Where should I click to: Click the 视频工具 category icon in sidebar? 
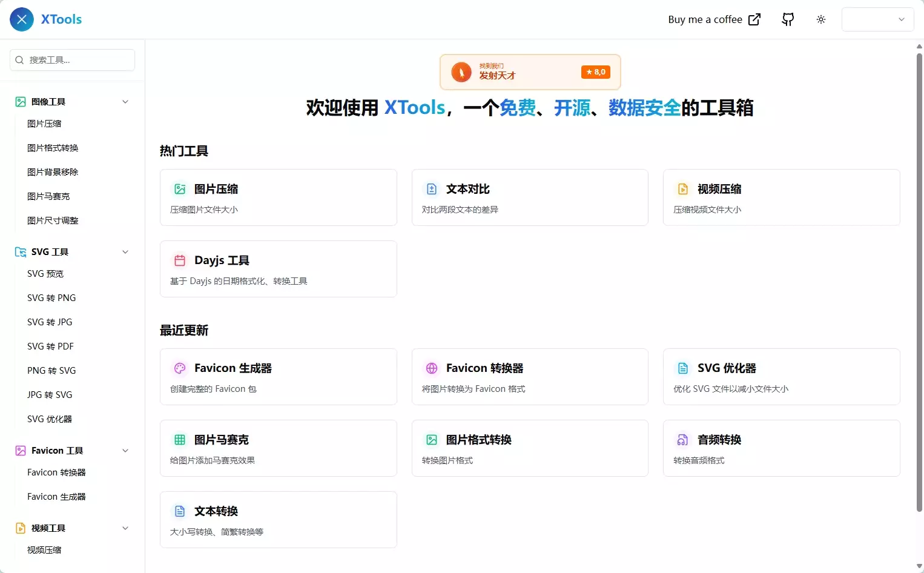coord(21,528)
